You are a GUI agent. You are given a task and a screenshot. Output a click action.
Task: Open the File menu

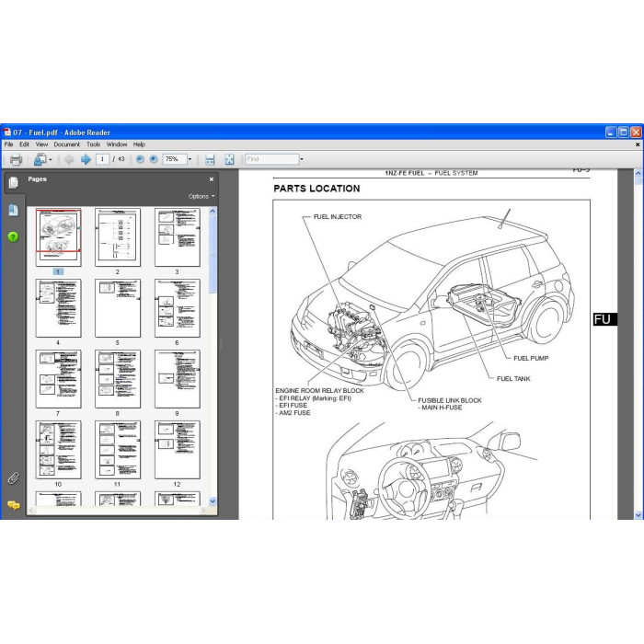coord(8,144)
